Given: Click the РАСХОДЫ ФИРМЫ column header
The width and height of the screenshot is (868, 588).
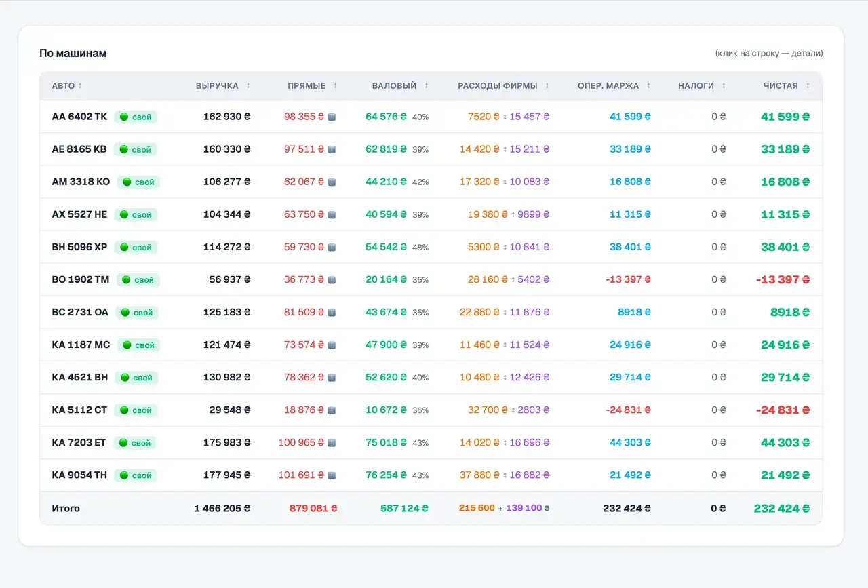Looking at the screenshot, I should (498, 86).
